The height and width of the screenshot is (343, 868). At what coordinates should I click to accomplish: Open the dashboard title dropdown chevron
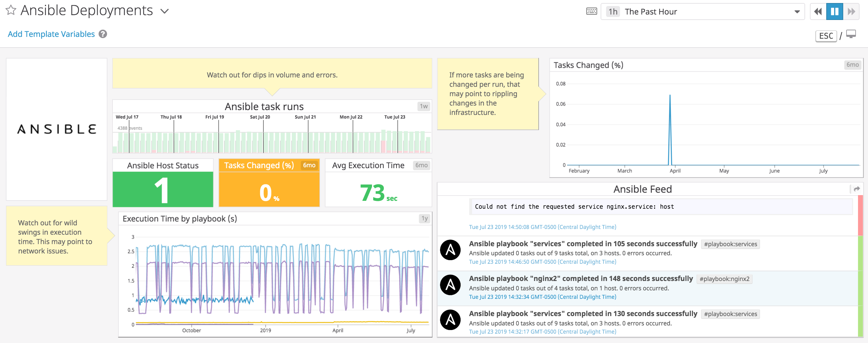point(164,11)
